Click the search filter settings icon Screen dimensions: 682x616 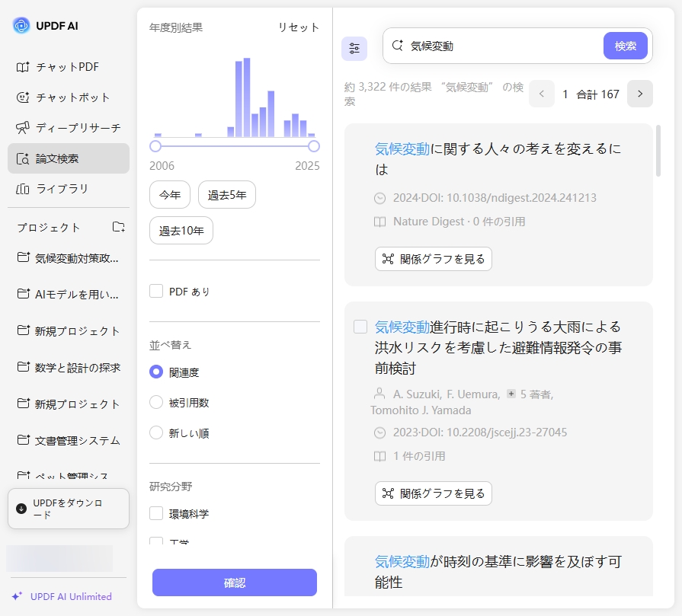[354, 48]
